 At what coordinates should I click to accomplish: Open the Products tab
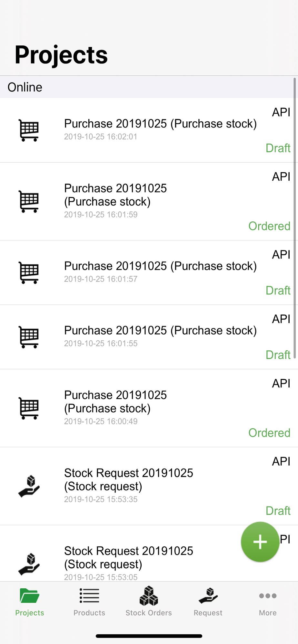(x=89, y=601)
